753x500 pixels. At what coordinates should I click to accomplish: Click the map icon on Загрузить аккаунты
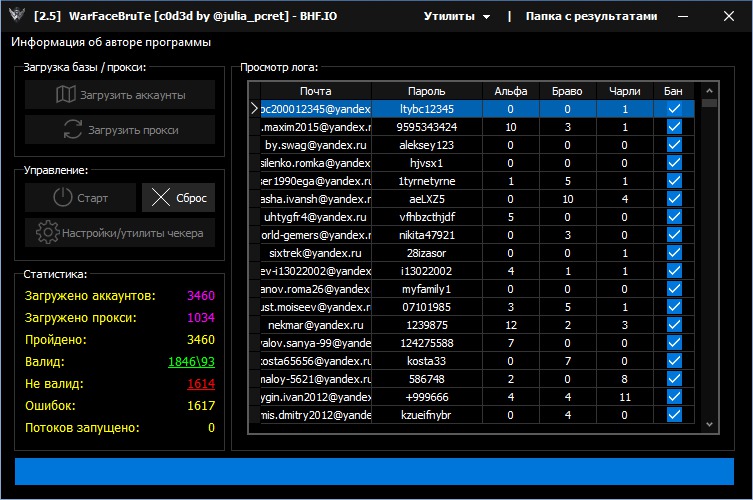click(x=66, y=95)
